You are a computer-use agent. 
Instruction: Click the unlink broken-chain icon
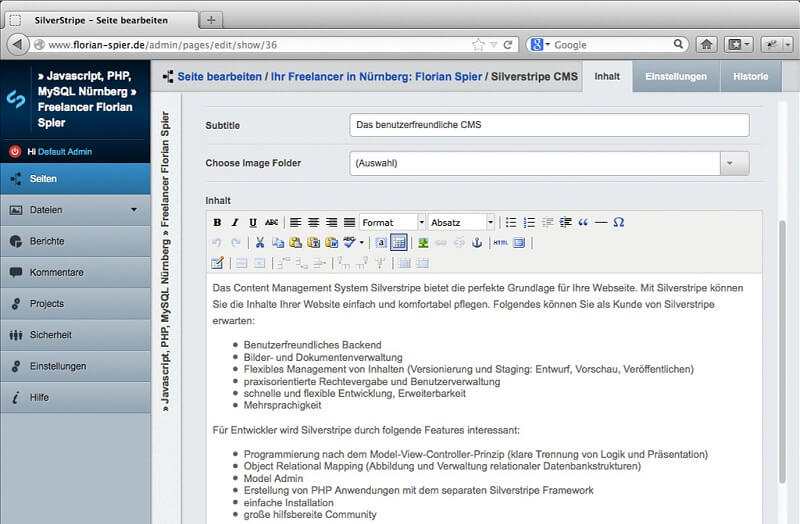[x=459, y=243]
